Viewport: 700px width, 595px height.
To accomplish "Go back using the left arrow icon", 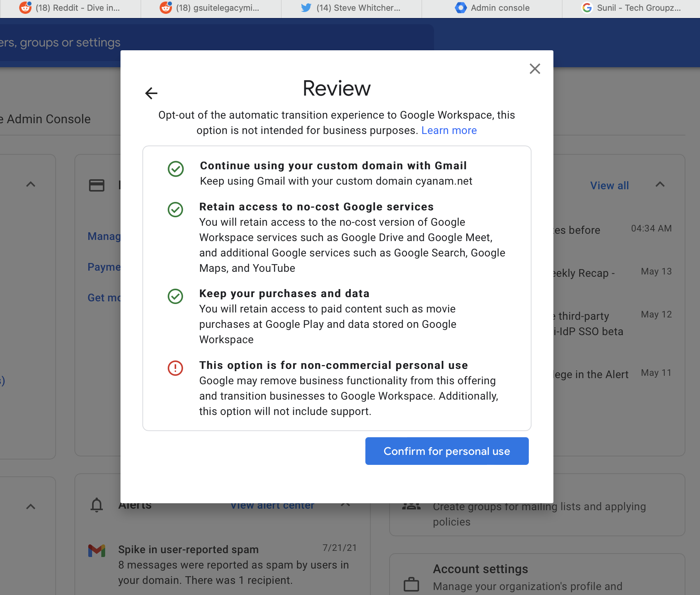I will point(151,93).
